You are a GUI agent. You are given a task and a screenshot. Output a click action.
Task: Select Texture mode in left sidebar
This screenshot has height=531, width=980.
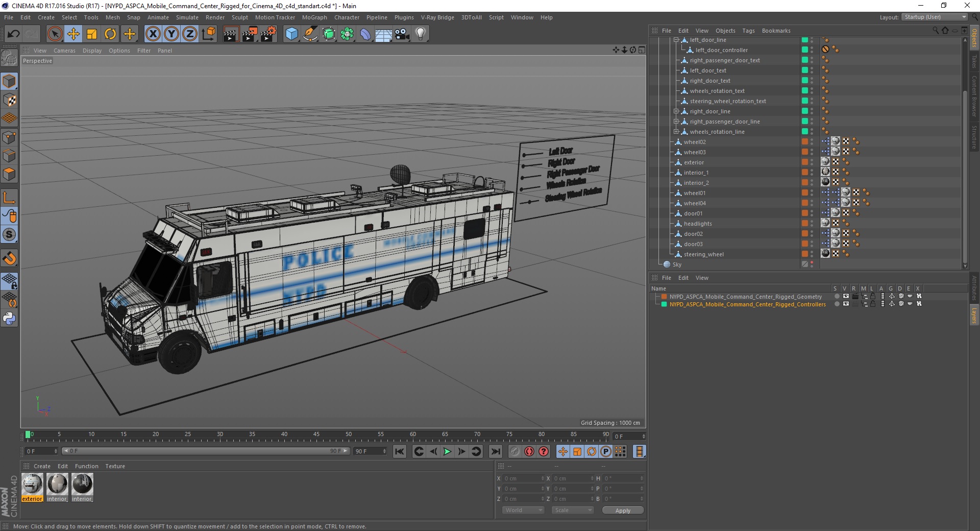[x=9, y=100]
